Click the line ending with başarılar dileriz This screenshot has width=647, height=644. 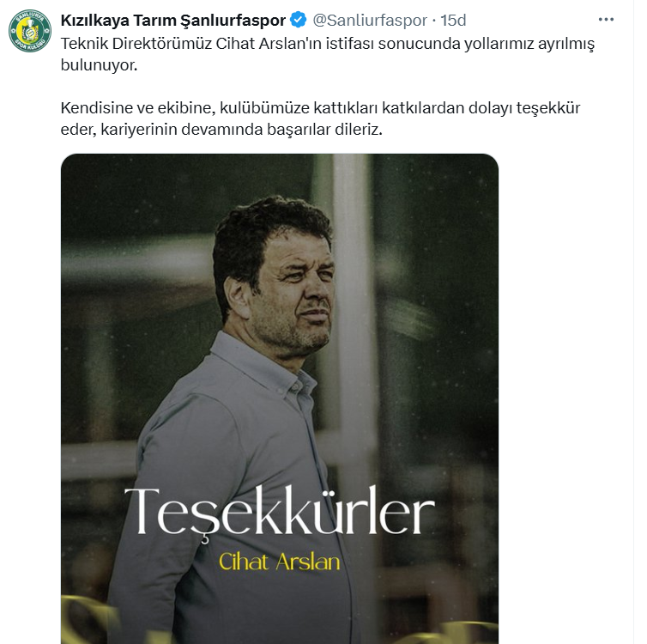[x=221, y=129]
